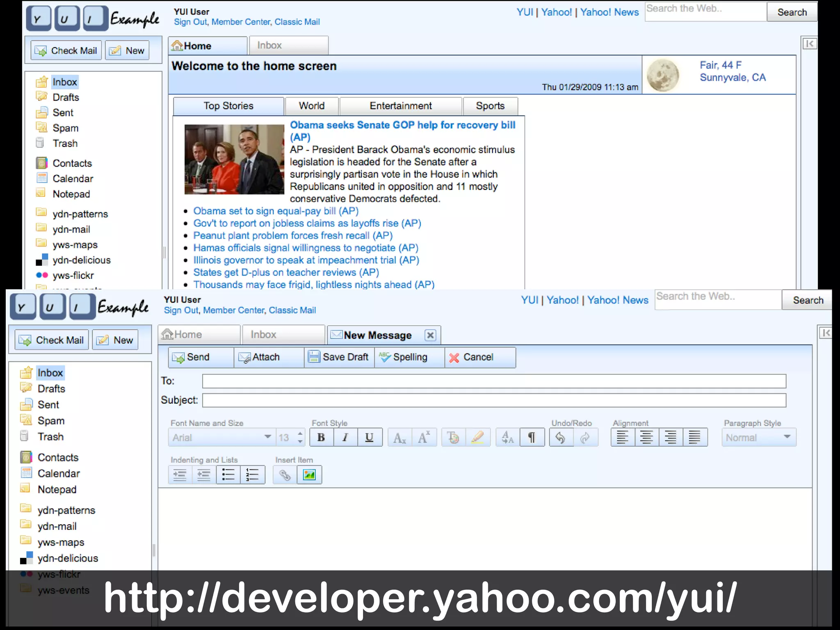Close the New Message tab
Image resolution: width=840 pixels, height=630 pixels.
(430, 336)
